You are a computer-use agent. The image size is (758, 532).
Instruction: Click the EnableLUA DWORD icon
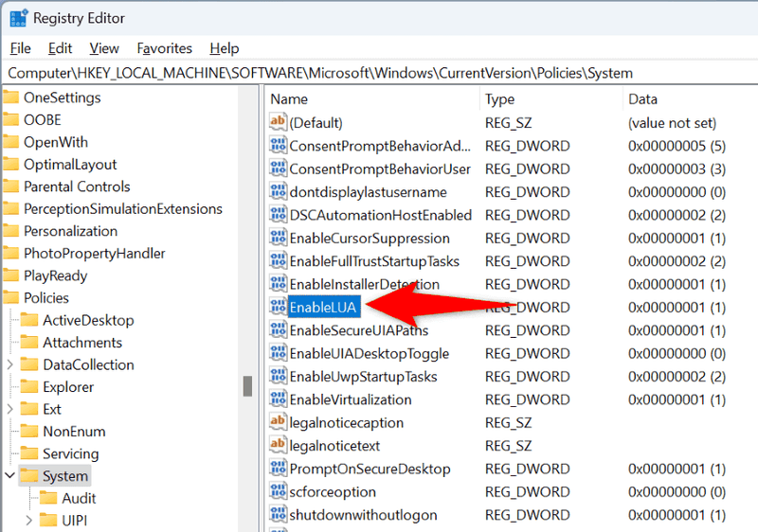click(x=278, y=307)
